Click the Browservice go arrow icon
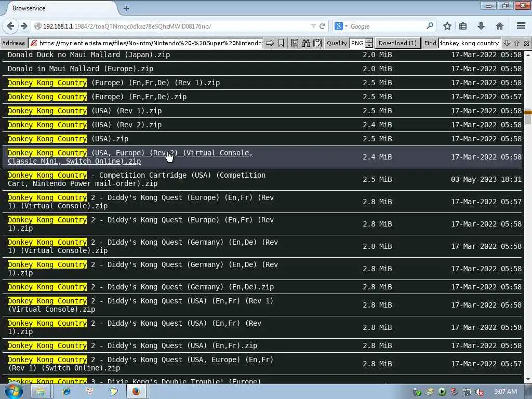Viewport: 532px width, 399px height. (270, 43)
